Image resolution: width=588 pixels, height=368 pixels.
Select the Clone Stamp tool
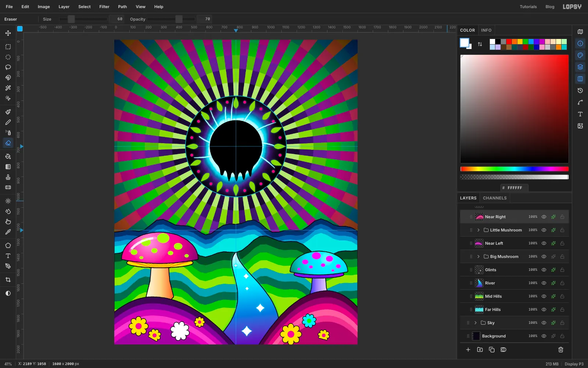point(8,177)
